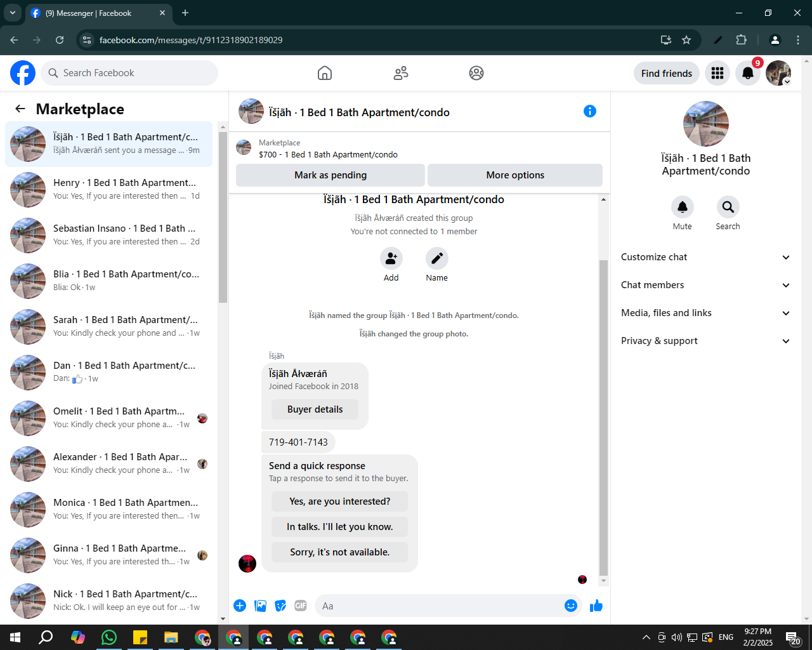Open Buyer details
The width and height of the screenshot is (812, 650).
[315, 409]
